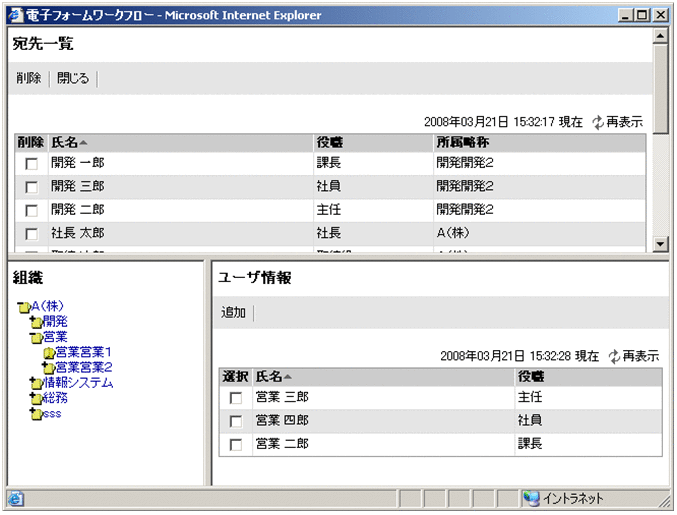Click the sss folder icon
The width and height of the screenshot is (677, 515).
[x=36, y=414]
